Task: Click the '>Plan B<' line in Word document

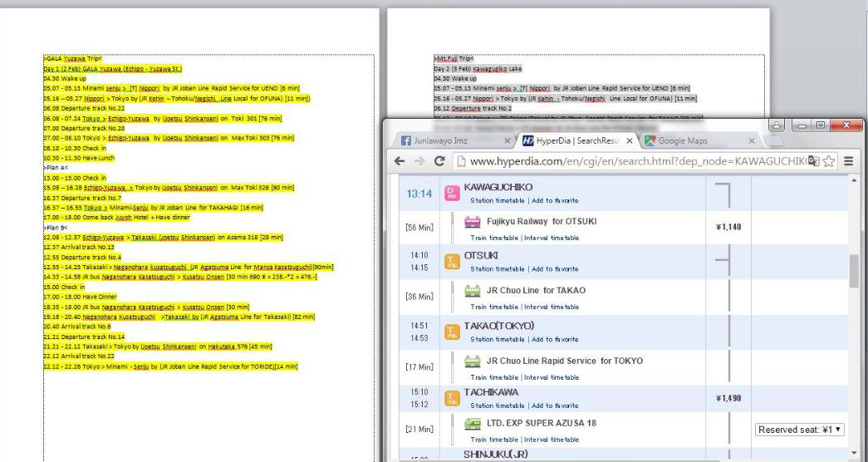Action: coord(56,227)
